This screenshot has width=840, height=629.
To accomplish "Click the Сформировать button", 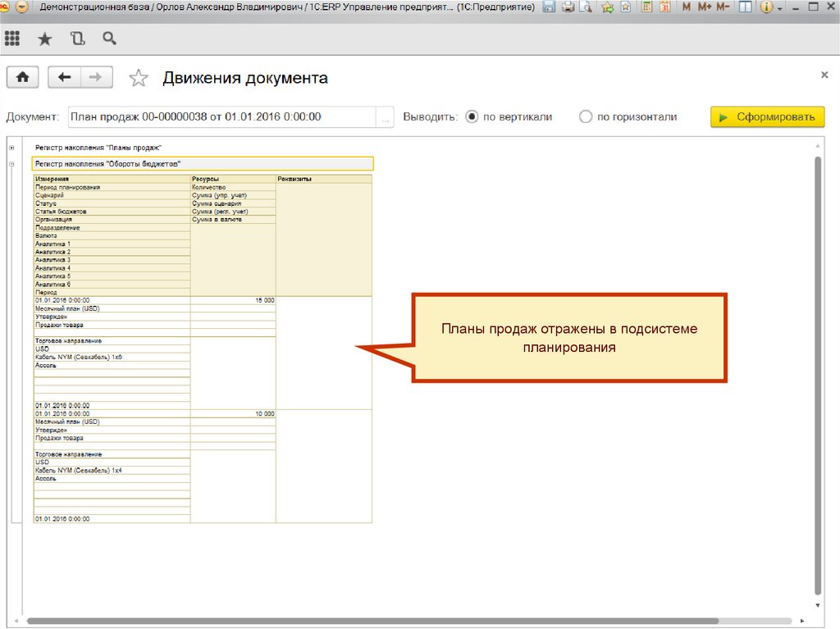I will [767, 116].
